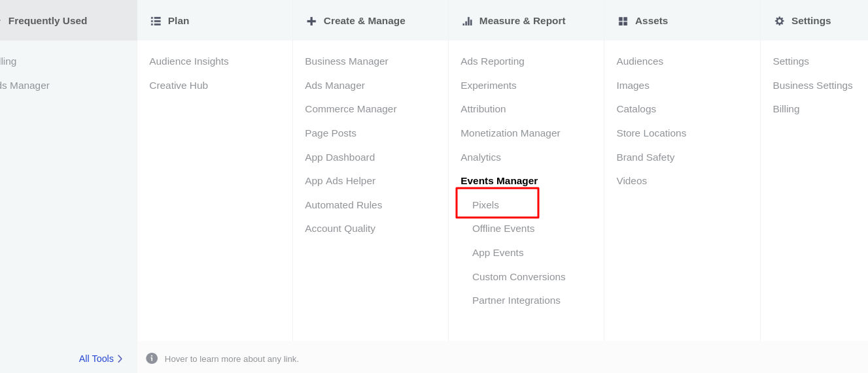The height and width of the screenshot is (373, 868).
Task: Go to App Dashboard
Action: tap(340, 157)
